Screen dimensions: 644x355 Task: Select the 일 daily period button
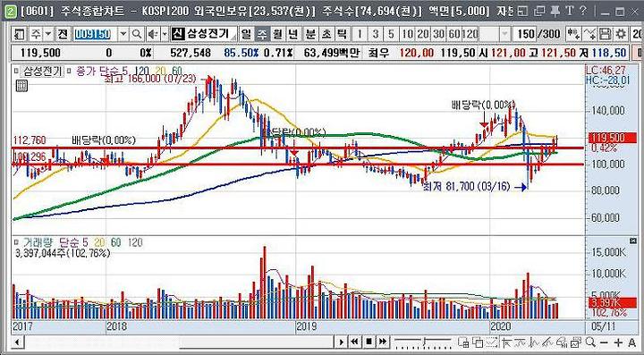tap(246, 34)
